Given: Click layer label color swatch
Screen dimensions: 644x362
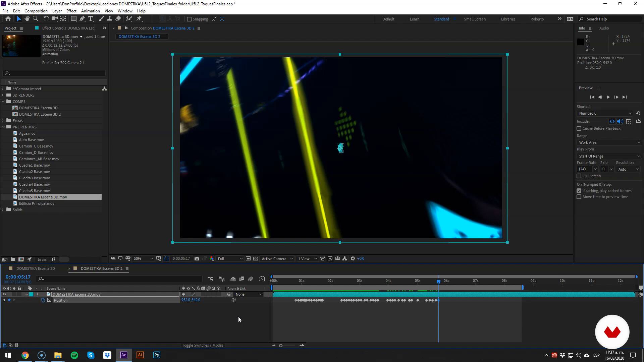Looking at the screenshot, I should click(x=31, y=295).
